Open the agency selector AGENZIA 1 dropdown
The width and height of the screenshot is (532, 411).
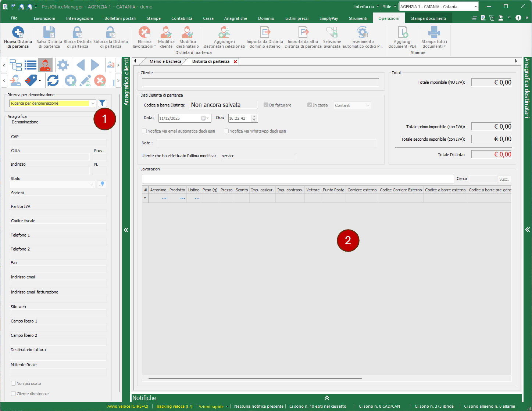pyautogui.click(x=476, y=7)
